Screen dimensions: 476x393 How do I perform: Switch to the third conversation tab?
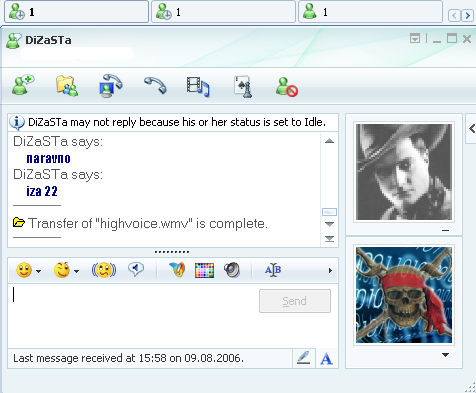coord(370,12)
